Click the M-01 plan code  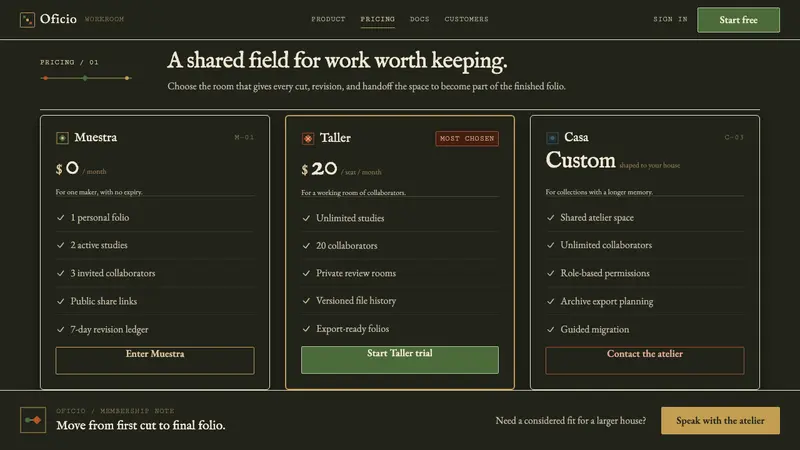244,137
